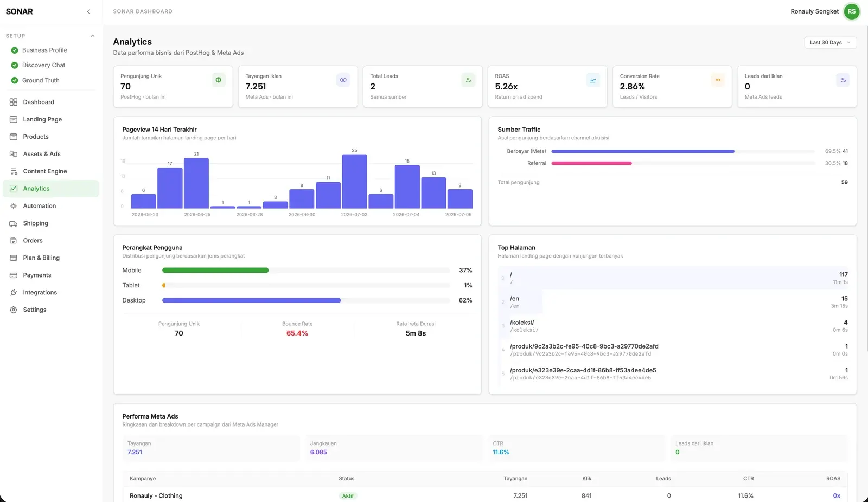Click the Tayangan Iklan eye icon
Viewport: 868px width, 502px height.
click(x=343, y=80)
